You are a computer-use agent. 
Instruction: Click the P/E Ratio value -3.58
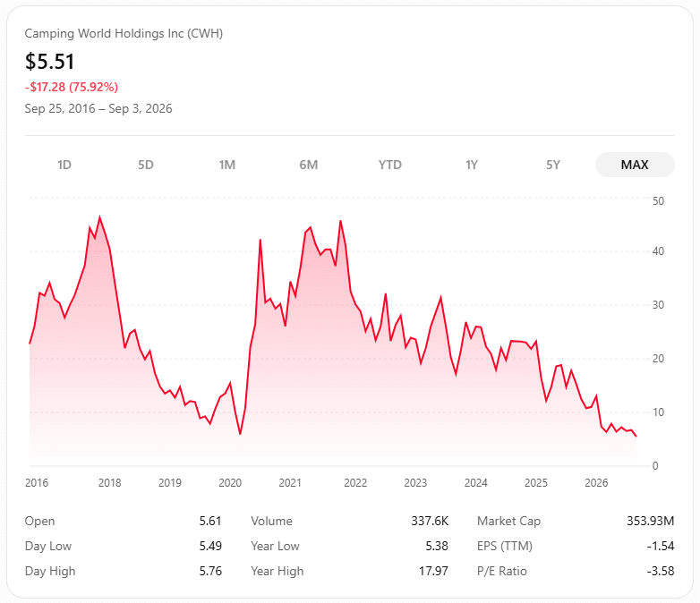coord(661,571)
